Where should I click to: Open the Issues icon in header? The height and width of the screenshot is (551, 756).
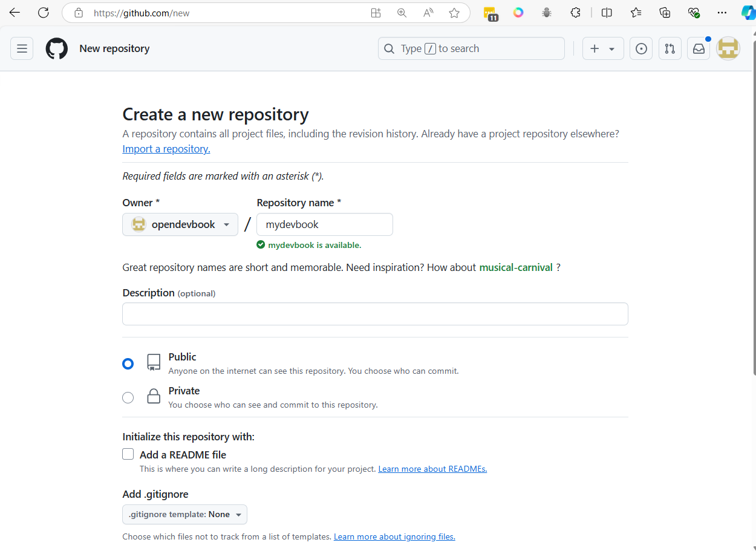(x=641, y=48)
